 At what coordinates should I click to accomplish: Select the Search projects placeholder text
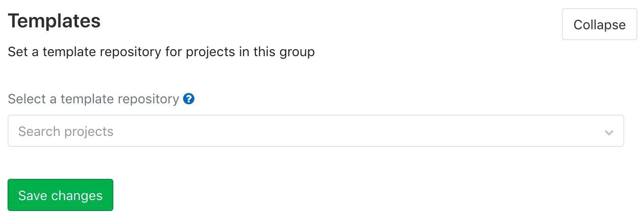66,131
